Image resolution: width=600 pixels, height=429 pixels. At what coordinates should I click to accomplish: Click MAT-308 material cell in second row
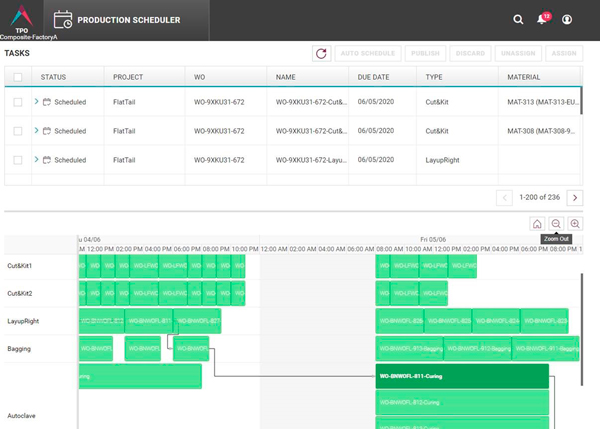[541, 131]
